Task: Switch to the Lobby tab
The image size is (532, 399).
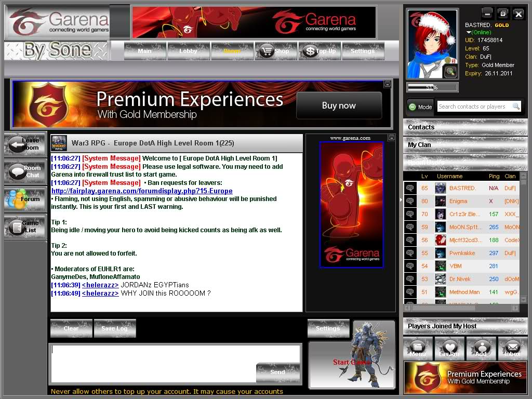Action: tap(188, 51)
